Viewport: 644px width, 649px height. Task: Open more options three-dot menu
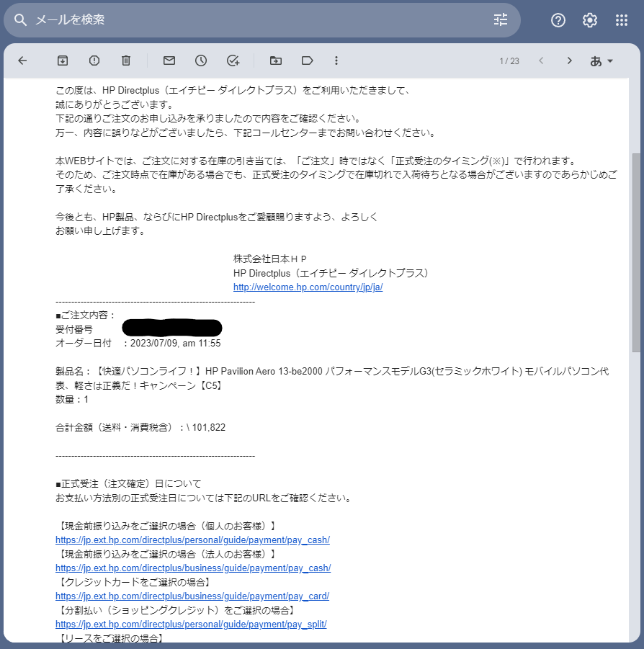[x=336, y=61]
